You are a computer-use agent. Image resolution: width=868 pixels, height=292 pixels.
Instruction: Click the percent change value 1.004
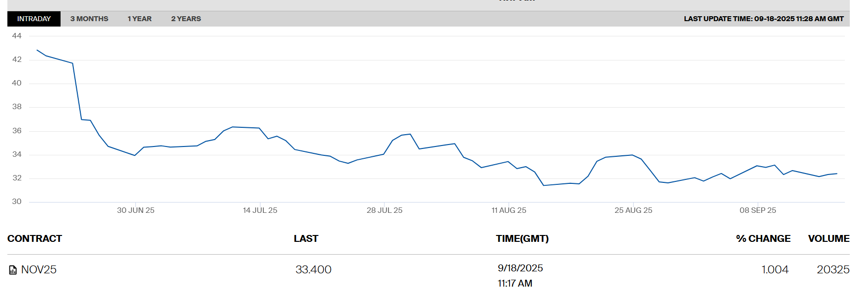tap(774, 269)
